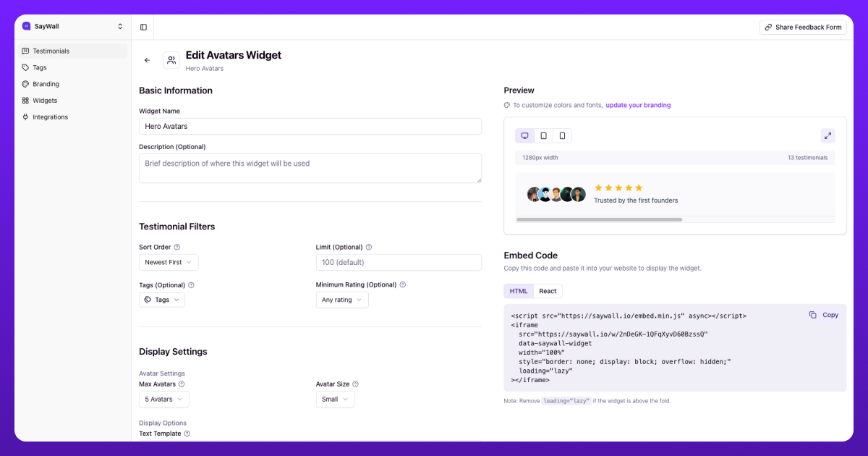Copy the embed code
The image size is (868, 456).
pyautogui.click(x=825, y=315)
